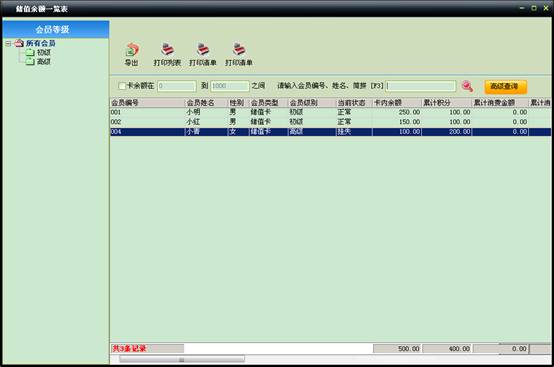Viewport: 554px width, 367px height.
Task: Select member row 002 小红
Action: [x=330, y=122]
